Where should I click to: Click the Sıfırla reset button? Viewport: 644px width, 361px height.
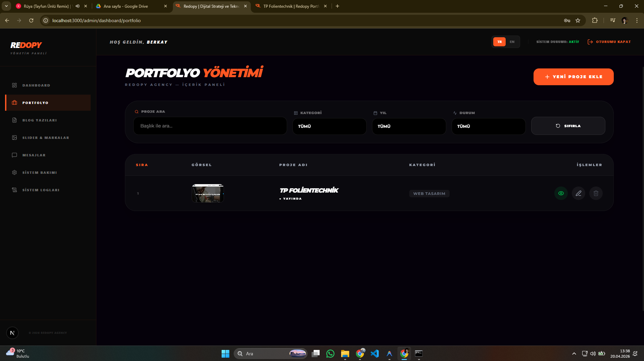tap(568, 126)
